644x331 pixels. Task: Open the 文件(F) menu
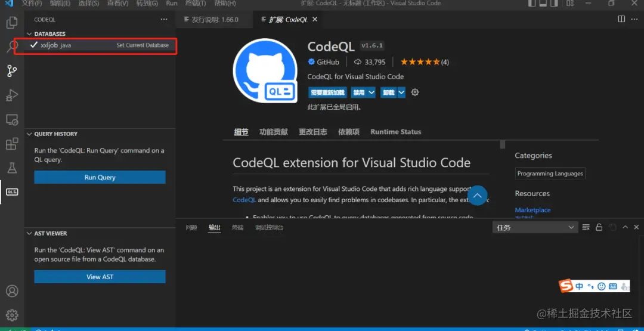point(32,4)
